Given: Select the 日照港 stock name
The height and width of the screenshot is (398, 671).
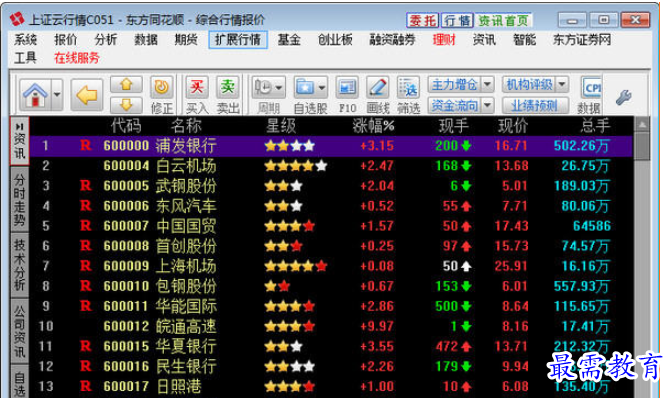Looking at the screenshot, I should pos(178,386).
